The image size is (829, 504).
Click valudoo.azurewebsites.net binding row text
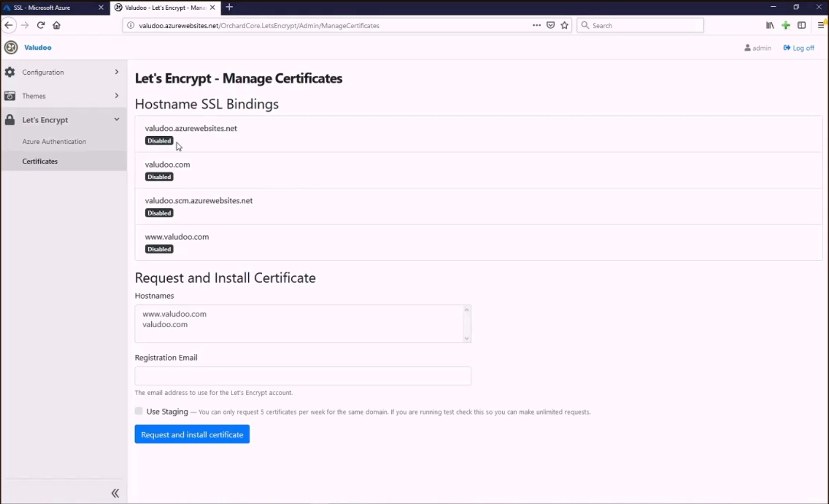pyautogui.click(x=191, y=128)
